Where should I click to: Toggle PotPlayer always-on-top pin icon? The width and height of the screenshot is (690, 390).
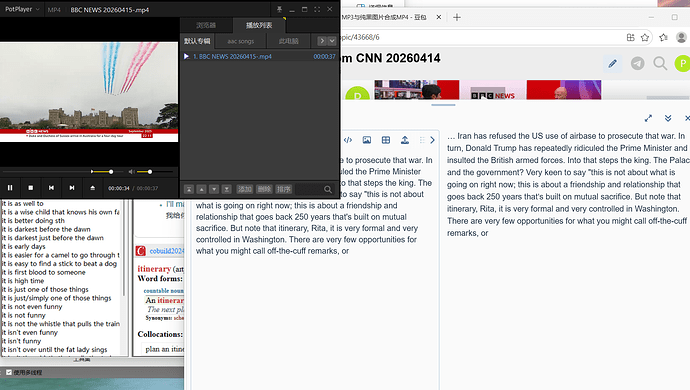click(x=279, y=9)
